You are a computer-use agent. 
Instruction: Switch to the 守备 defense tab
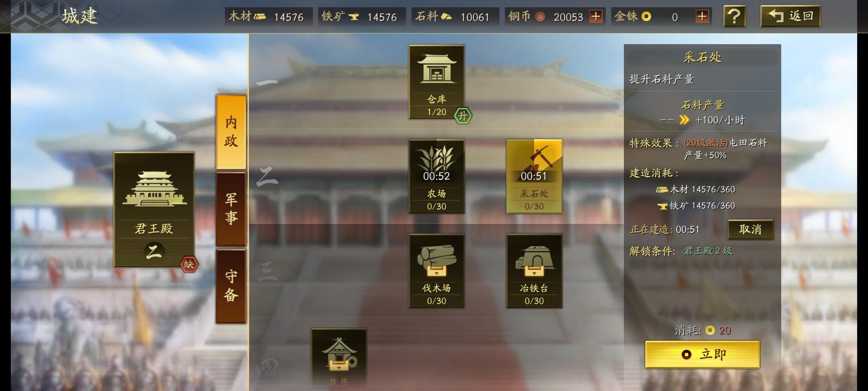click(231, 286)
